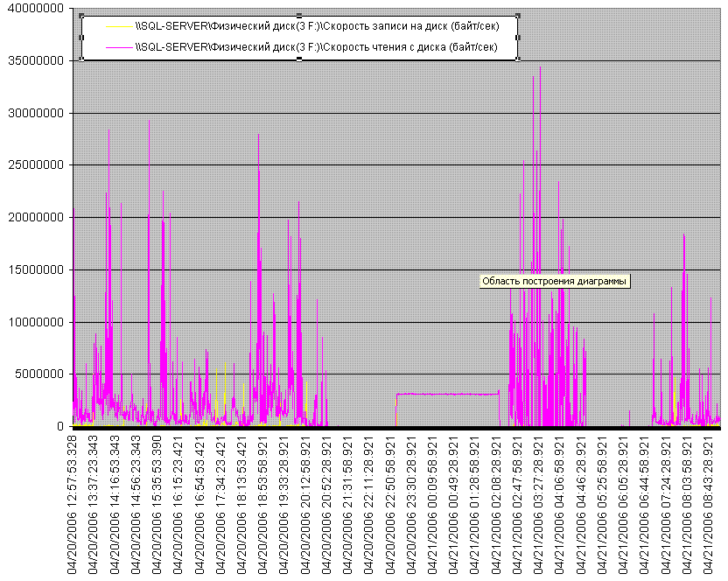Viewport: 728px width, 581px height.
Task: Click the magenta line key in the legend
Action: [x=117, y=47]
